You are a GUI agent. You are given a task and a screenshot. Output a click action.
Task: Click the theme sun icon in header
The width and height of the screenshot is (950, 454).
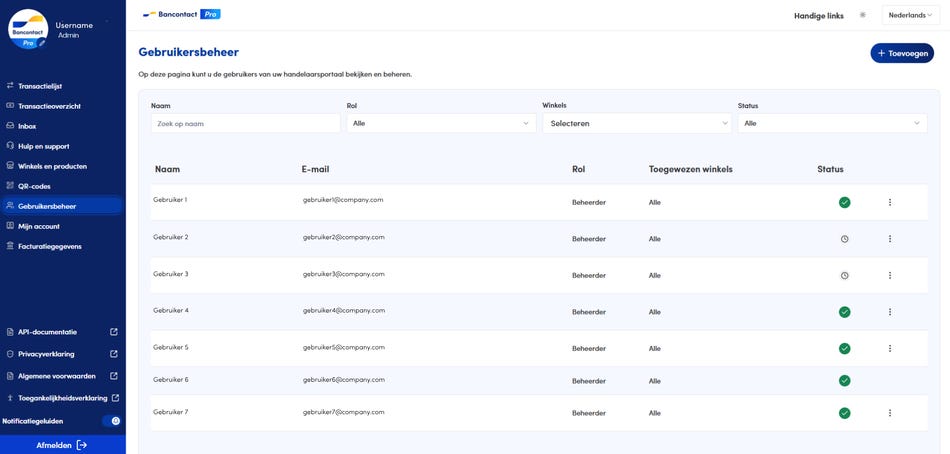(863, 15)
